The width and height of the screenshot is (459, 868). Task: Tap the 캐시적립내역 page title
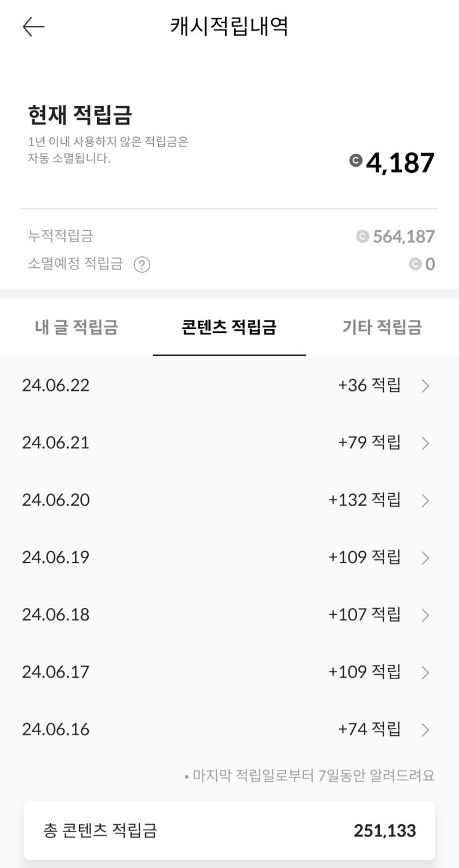point(229,27)
